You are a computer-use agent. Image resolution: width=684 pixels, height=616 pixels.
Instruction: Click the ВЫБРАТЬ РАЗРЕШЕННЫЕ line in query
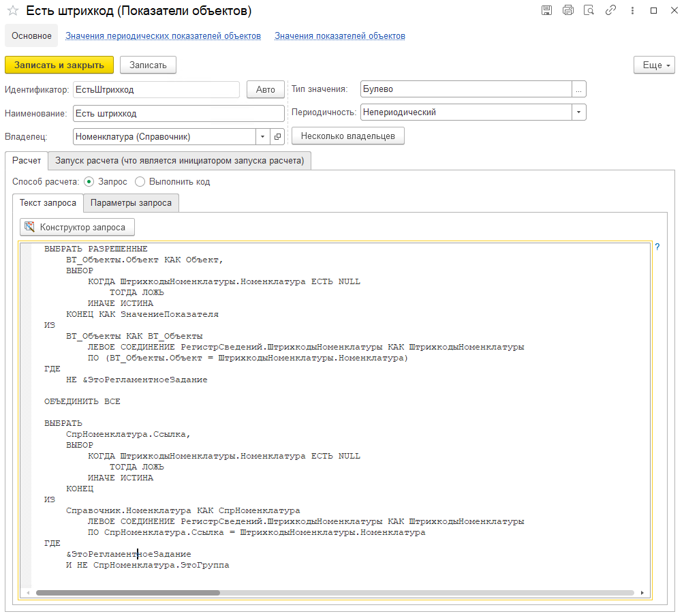click(x=96, y=249)
